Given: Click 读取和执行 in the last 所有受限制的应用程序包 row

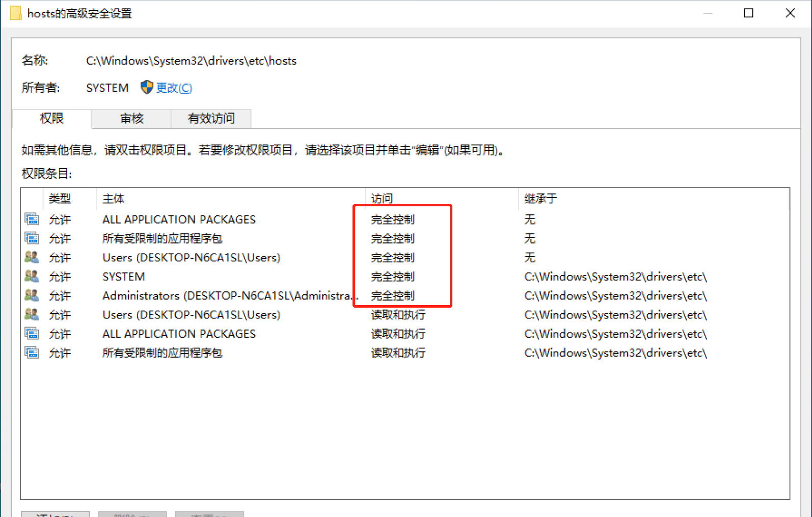Looking at the screenshot, I should coord(398,352).
